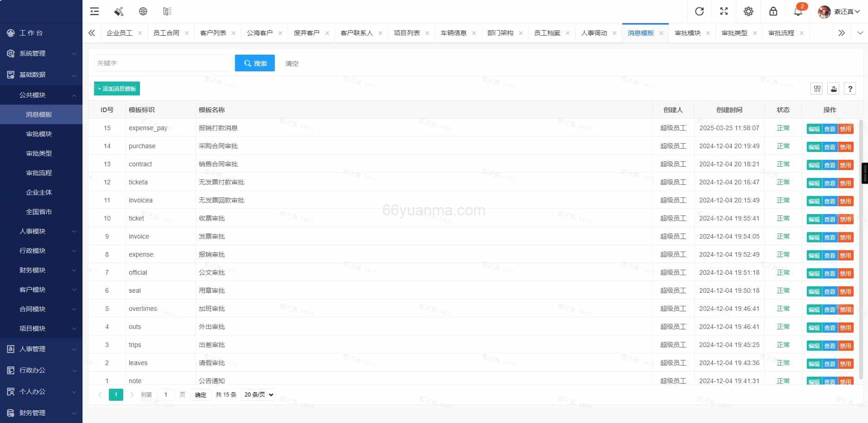Open the lock screen icon
868x423 pixels.
point(773,12)
